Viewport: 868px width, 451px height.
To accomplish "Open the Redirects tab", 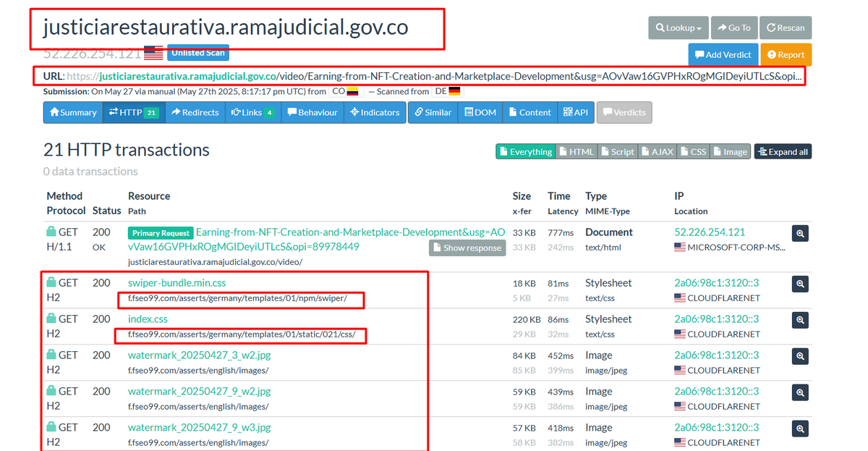I will 195,112.
